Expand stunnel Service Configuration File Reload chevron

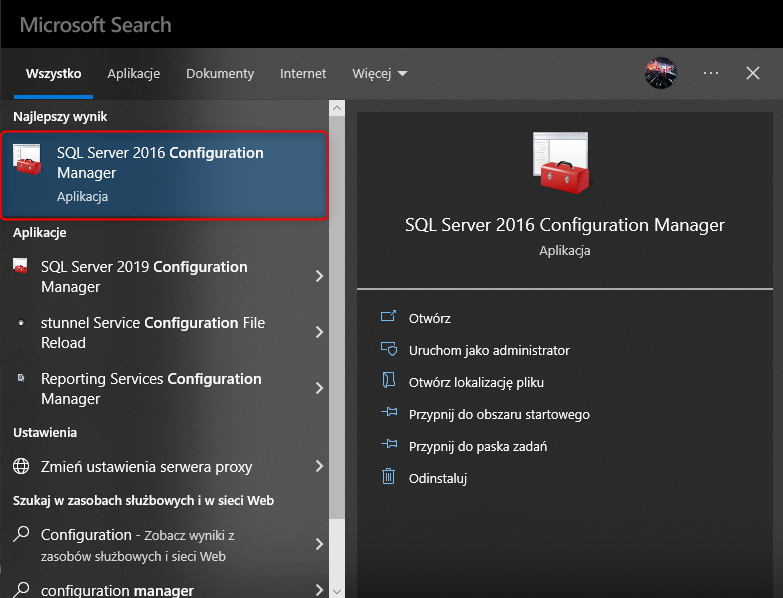click(x=320, y=332)
